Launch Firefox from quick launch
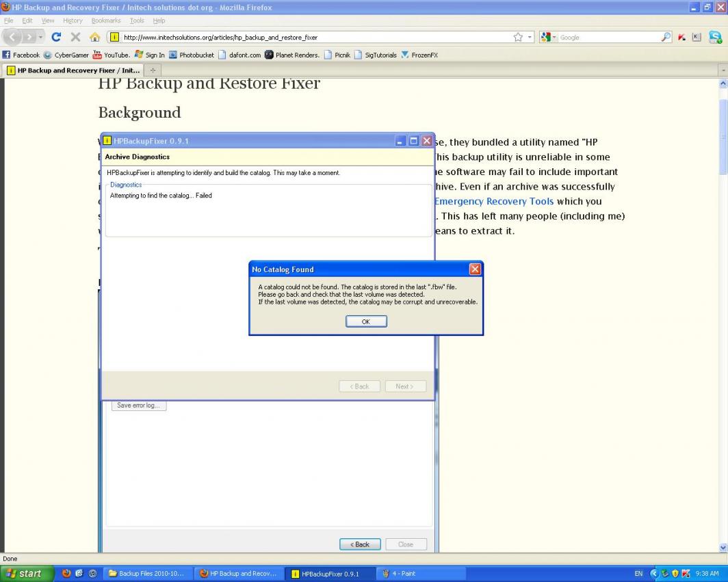This screenshot has width=728, height=582. [x=66, y=574]
